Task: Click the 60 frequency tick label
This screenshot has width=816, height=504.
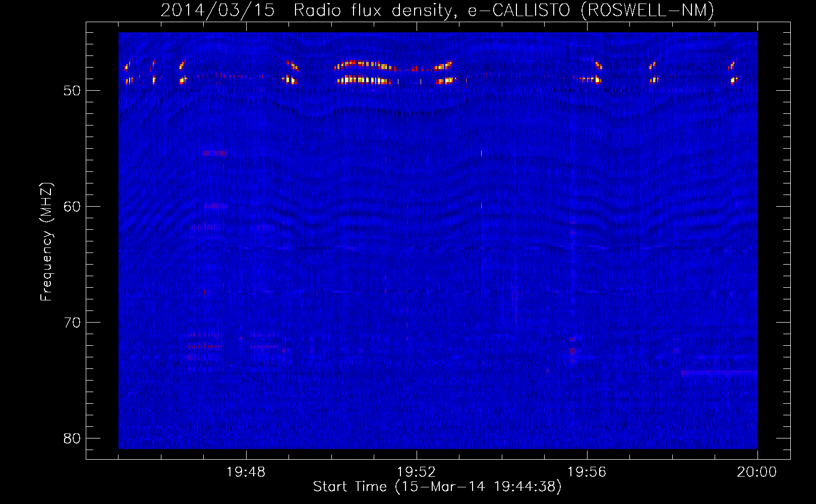Action: (72, 207)
